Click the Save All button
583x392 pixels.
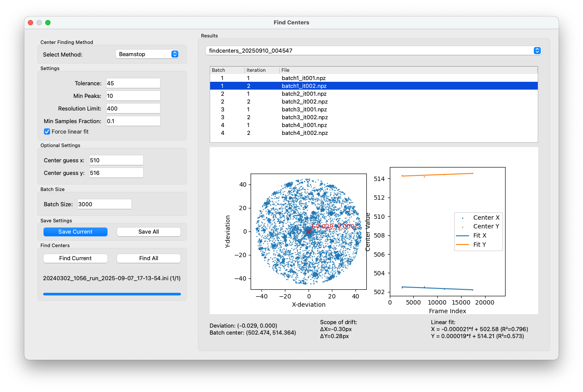coord(149,232)
